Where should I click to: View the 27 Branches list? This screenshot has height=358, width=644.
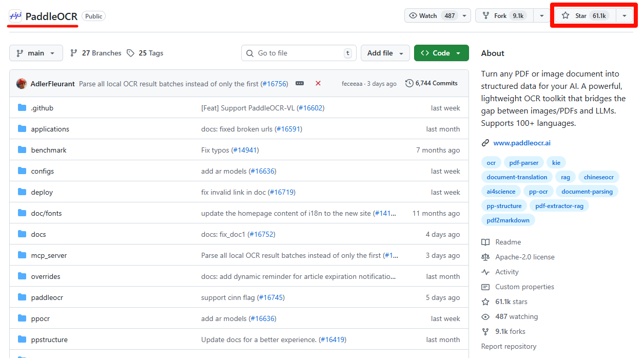tap(95, 53)
